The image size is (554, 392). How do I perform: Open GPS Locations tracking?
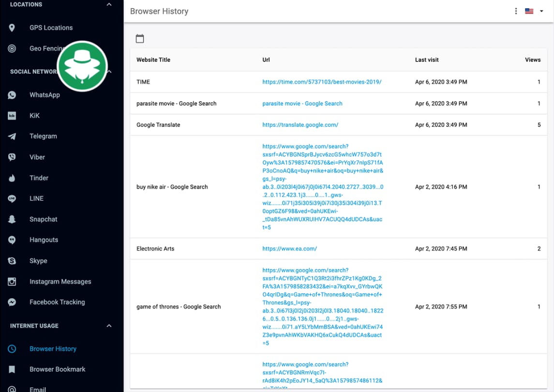click(x=51, y=28)
